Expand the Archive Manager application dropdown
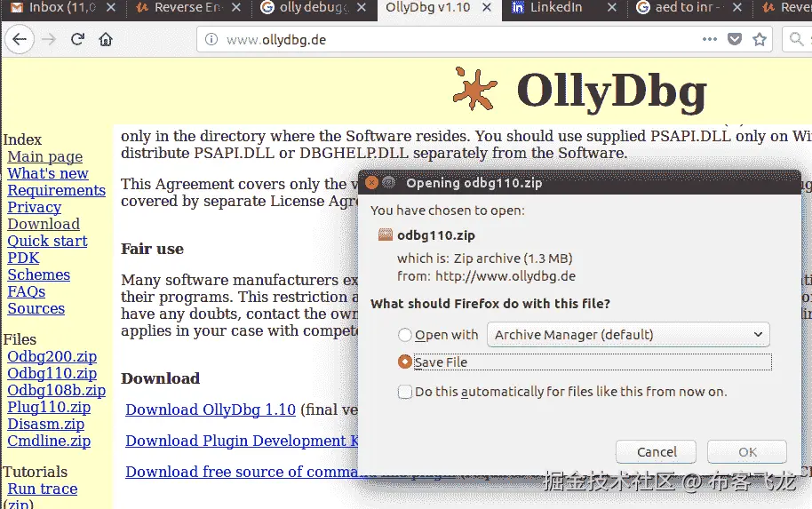Image resolution: width=812 pixels, height=509 pixels. [627, 335]
